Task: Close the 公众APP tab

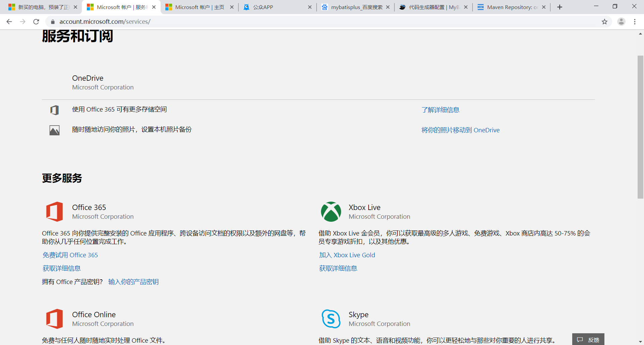Action: coord(310,7)
